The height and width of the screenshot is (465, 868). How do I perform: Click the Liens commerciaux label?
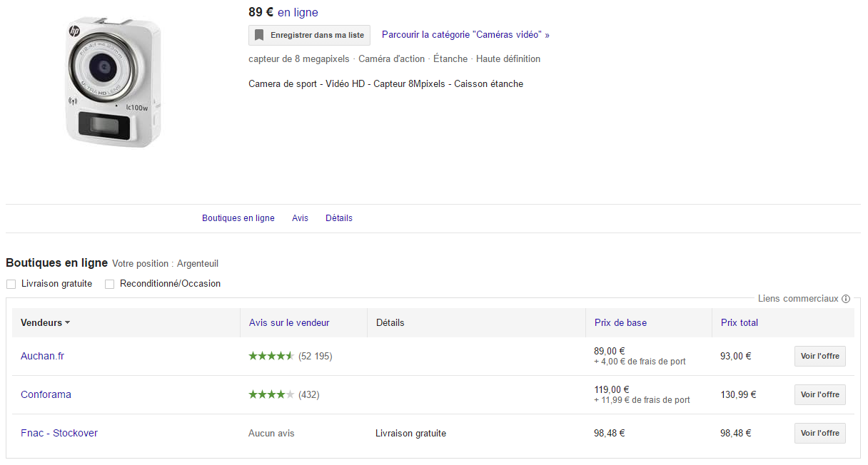click(x=798, y=299)
